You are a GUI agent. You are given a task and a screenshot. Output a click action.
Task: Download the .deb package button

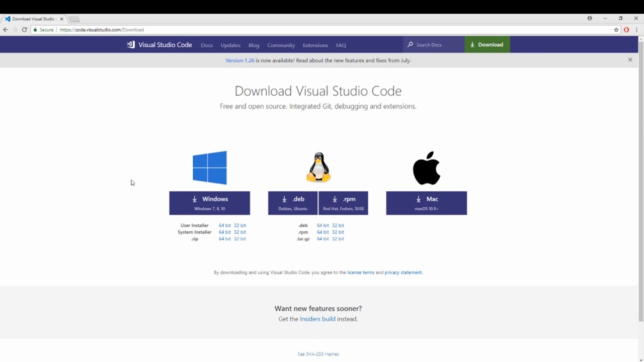pos(293,203)
